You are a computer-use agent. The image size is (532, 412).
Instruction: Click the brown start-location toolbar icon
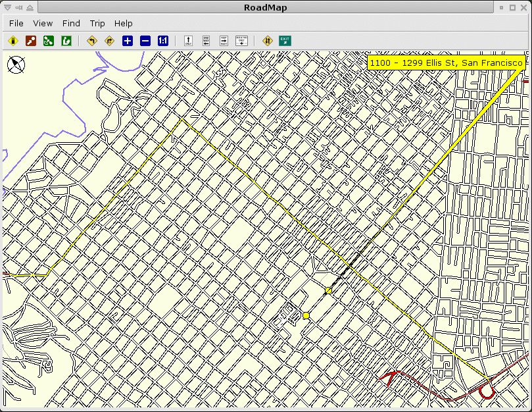(x=31, y=41)
